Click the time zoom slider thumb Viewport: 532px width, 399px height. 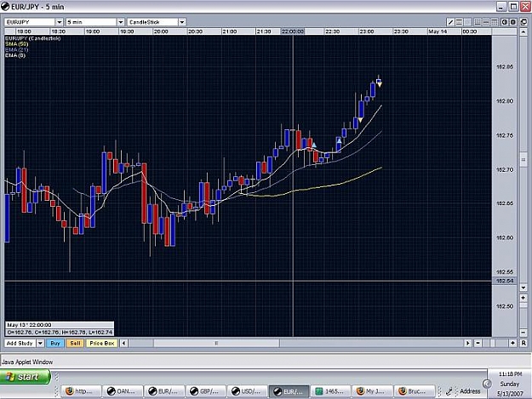[493, 344]
